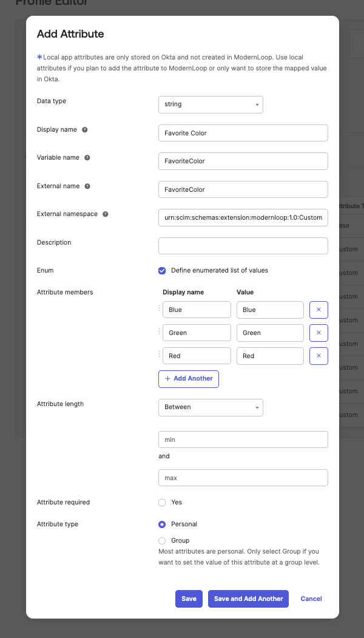Click Save and Add Another
364x638 pixels.
[249, 599]
